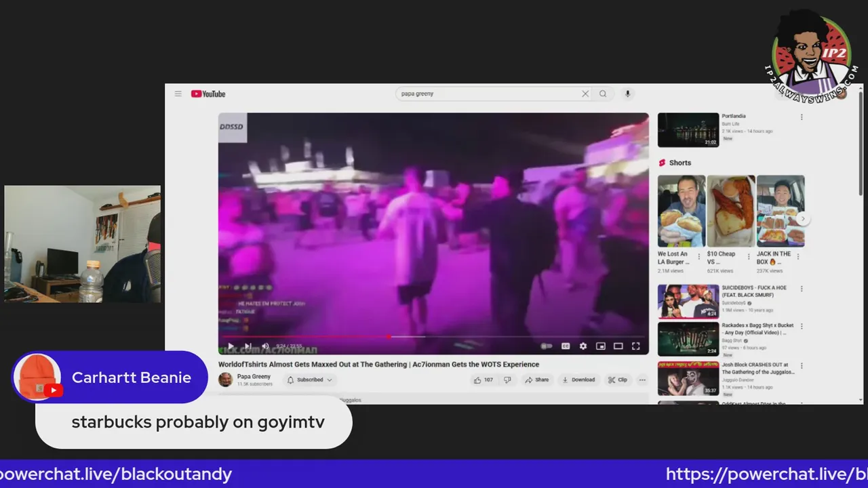
Task: Click the powerchat.live/blackoutandy ticker text
Action: [x=116, y=474]
